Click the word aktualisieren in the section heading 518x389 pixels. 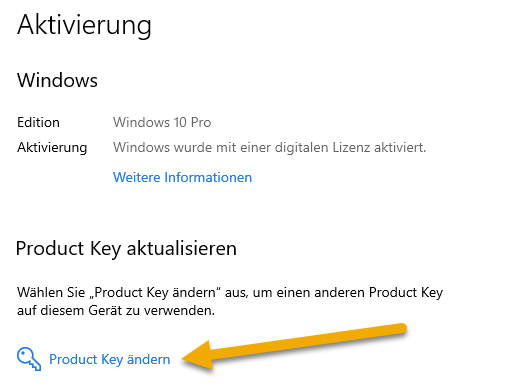182,249
